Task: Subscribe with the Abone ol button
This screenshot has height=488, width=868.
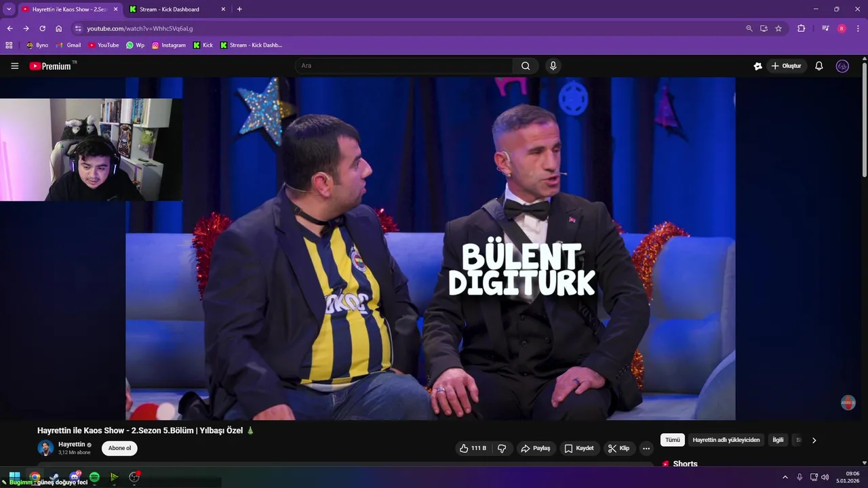Action: [119, 448]
